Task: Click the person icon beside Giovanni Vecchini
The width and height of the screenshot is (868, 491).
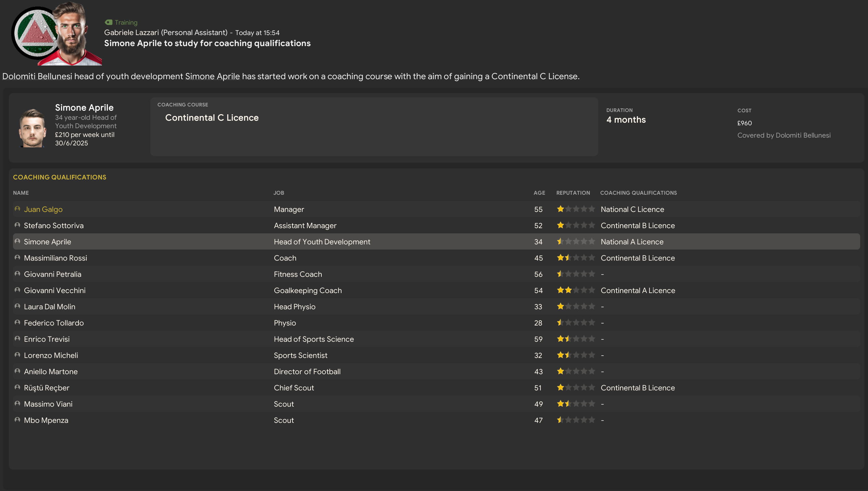Action: coord(17,290)
